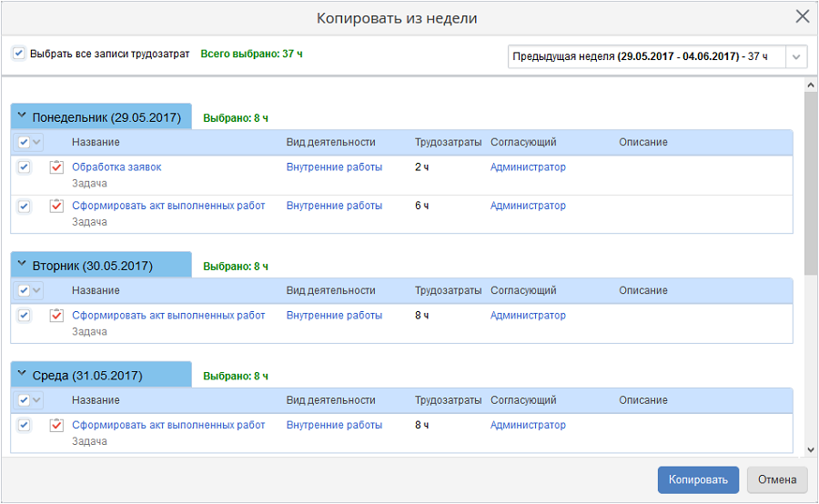Click the scrollbar down arrow

[x=811, y=449]
